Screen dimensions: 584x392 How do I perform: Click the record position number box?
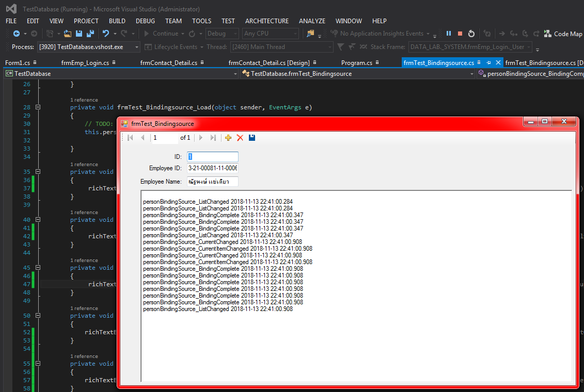tap(163, 138)
